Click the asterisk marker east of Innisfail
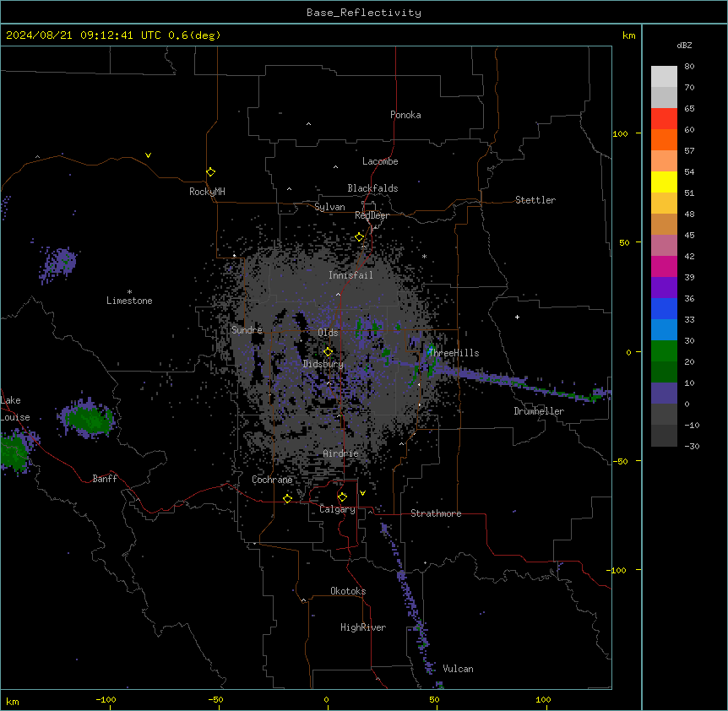Image resolution: width=728 pixels, height=711 pixels. pos(424,256)
